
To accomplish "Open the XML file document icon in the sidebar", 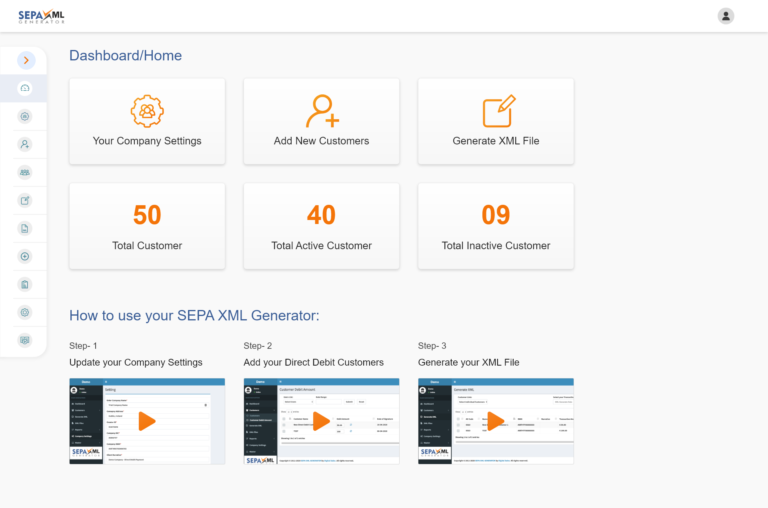I will point(24,228).
